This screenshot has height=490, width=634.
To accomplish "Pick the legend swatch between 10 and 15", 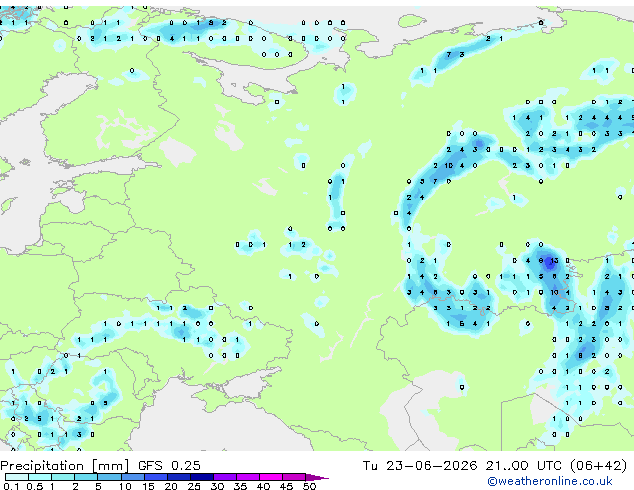I will pos(132,477).
